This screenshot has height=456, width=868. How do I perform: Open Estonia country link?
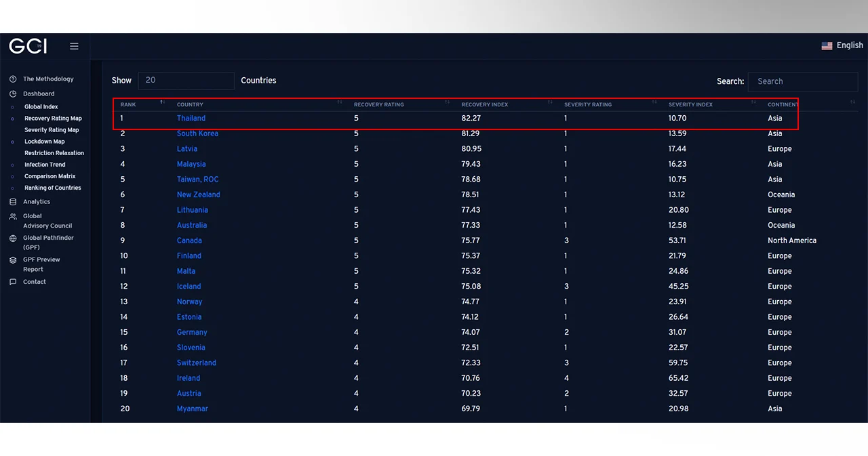pyautogui.click(x=189, y=317)
